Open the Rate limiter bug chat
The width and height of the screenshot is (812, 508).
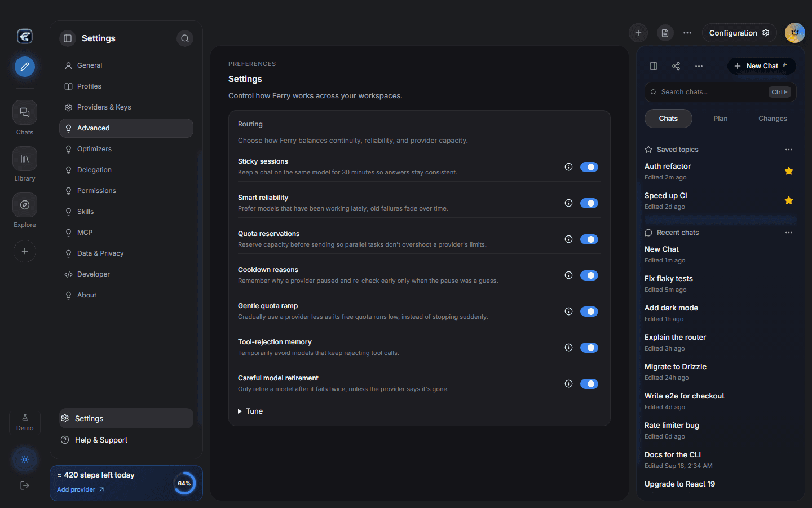tap(720, 431)
